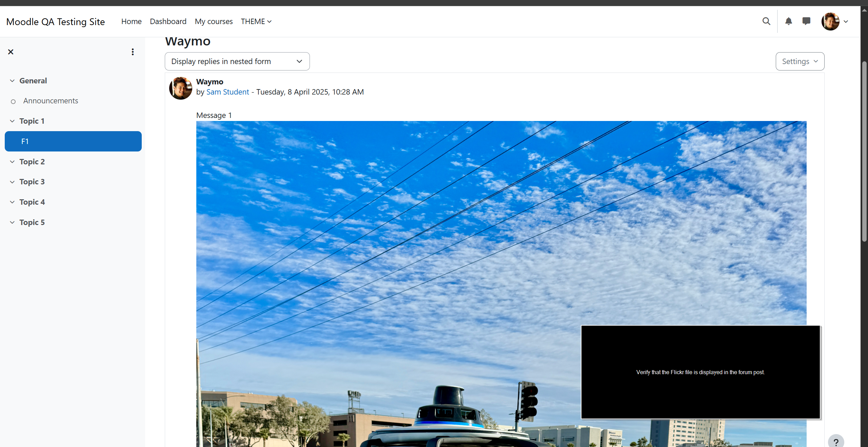This screenshot has height=447, width=868.
Task: Click Moodle QA Testing Site brand link
Action: pyautogui.click(x=56, y=22)
